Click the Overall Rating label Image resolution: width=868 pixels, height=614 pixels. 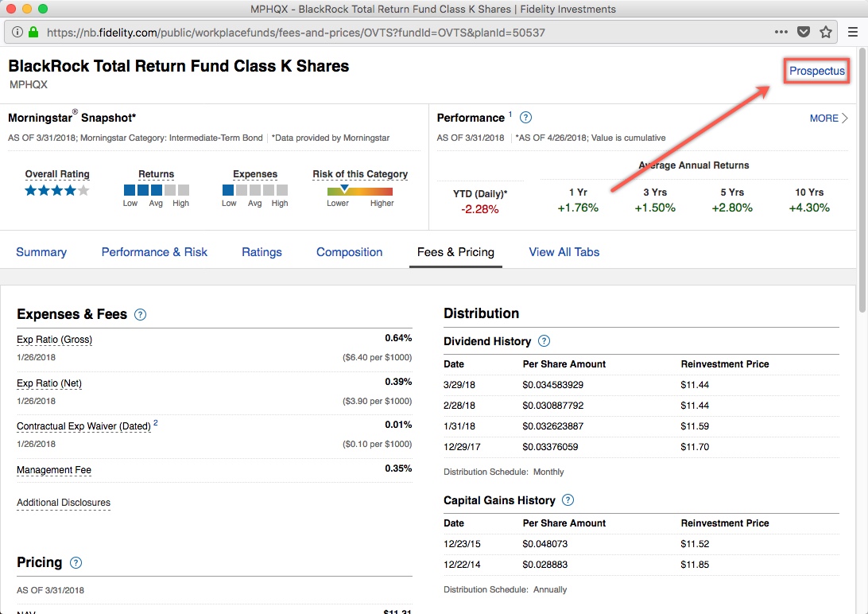(x=57, y=174)
